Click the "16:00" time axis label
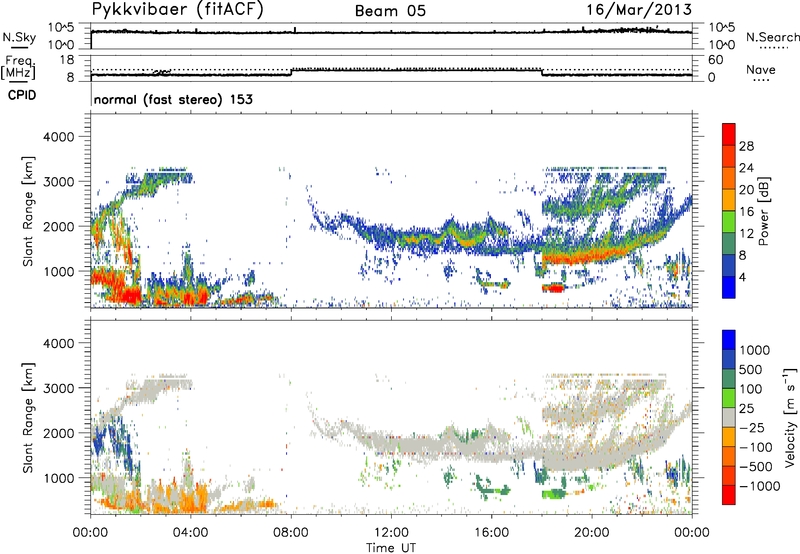Viewport: 800px width, 554px height. pos(491,533)
